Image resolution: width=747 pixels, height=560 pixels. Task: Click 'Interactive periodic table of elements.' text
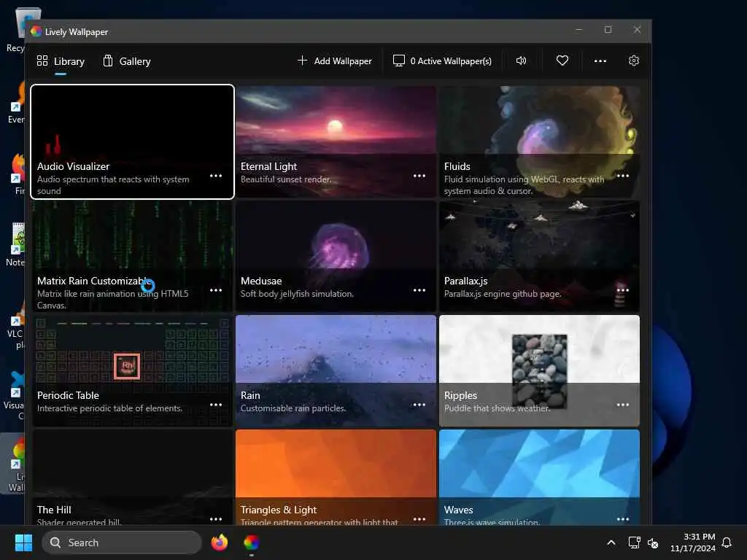[109, 408]
